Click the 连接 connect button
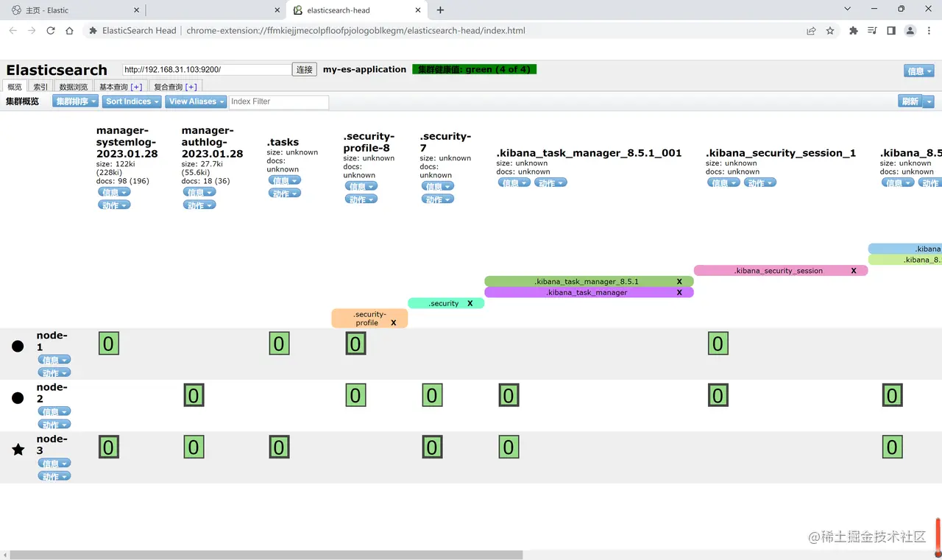The height and width of the screenshot is (560, 942). 305,69
